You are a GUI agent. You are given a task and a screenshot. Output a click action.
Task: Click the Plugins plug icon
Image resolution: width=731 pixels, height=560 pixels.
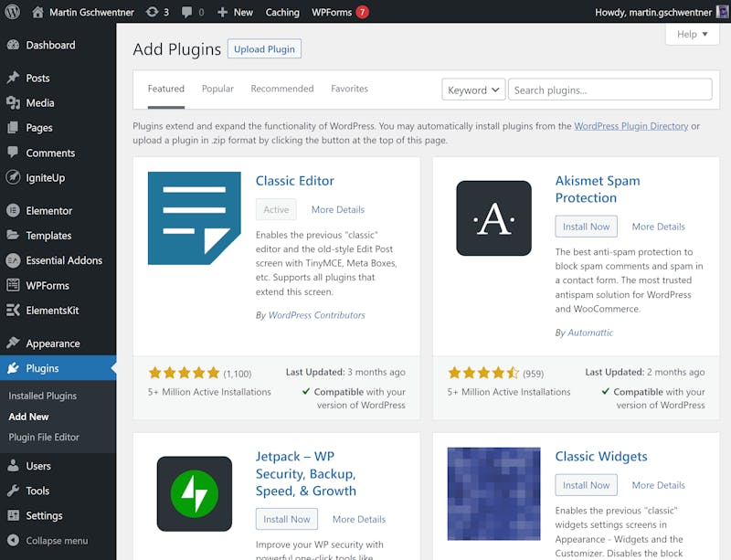click(x=14, y=368)
